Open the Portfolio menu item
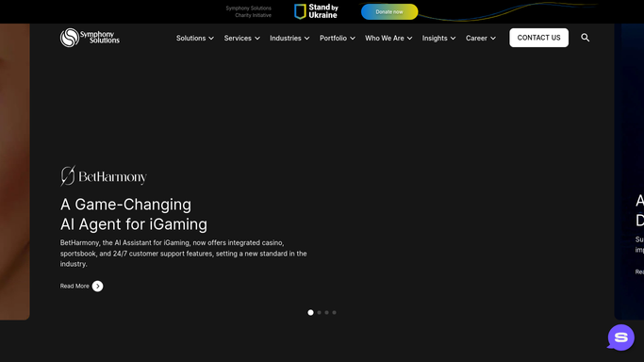 [x=338, y=38]
